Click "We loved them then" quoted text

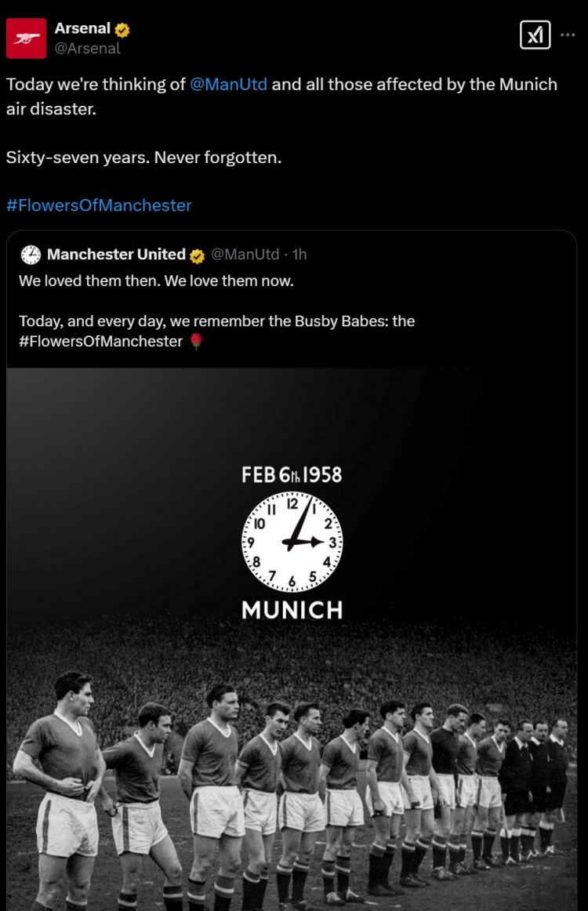pyautogui.click(x=156, y=281)
